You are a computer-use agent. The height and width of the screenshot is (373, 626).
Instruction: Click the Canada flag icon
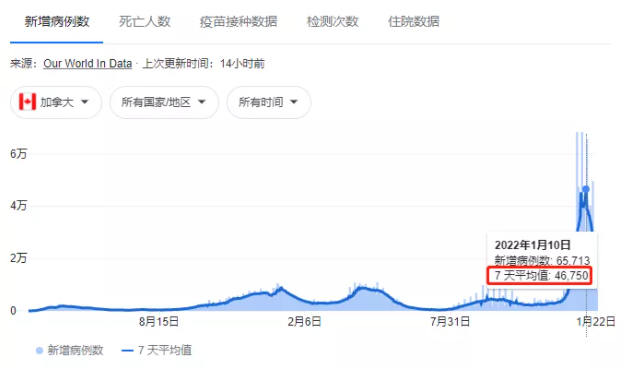point(28,102)
